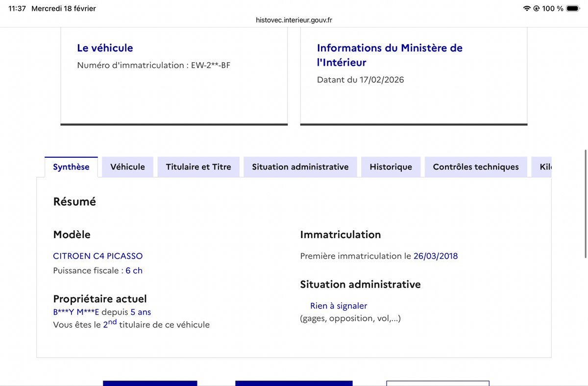Click the Immatriculation section heading
Viewport: 588px width, 386px height.
pyautogui.click(x=341, y=235)
